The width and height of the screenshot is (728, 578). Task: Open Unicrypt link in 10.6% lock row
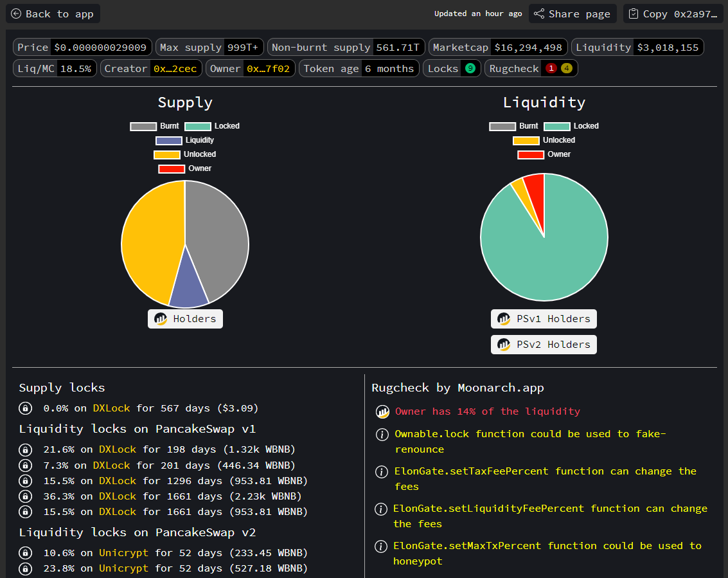point(123,553)
